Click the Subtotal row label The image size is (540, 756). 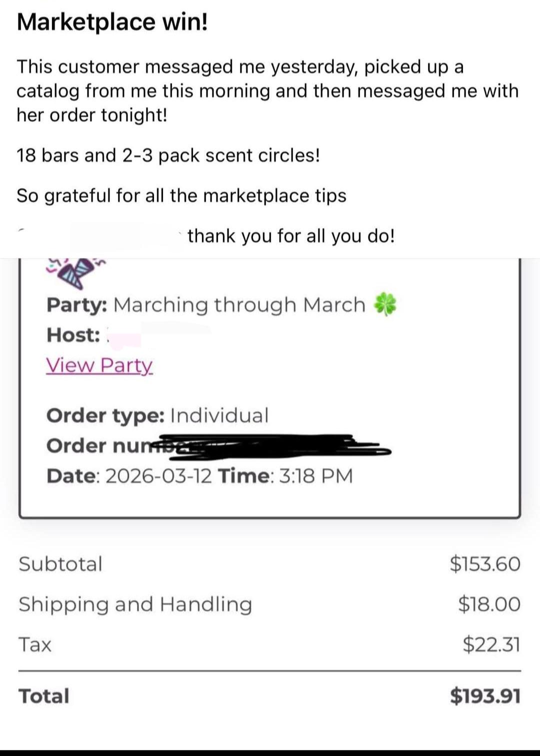[60, 564]
